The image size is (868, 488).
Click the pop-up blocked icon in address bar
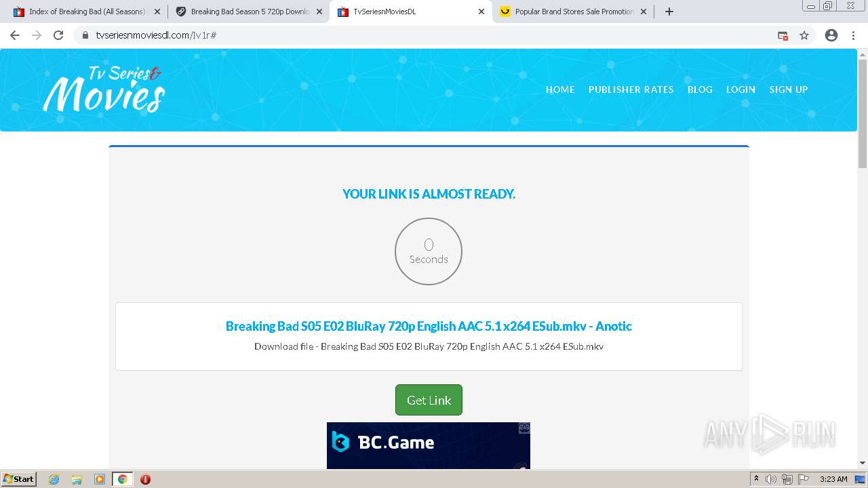click(x=783, y=35)
